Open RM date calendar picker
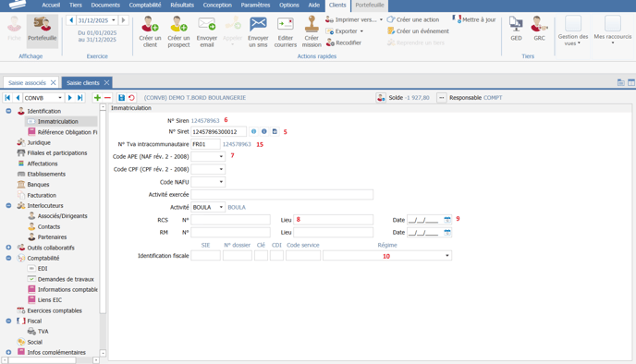The image size is (636, 364). pyautogui.click(x=447, y=232)
